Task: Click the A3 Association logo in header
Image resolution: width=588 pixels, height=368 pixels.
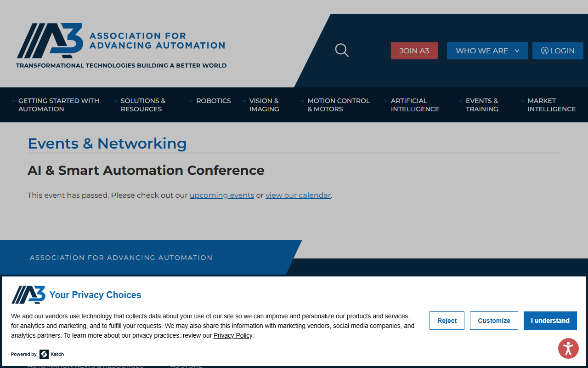Action: 121,46
